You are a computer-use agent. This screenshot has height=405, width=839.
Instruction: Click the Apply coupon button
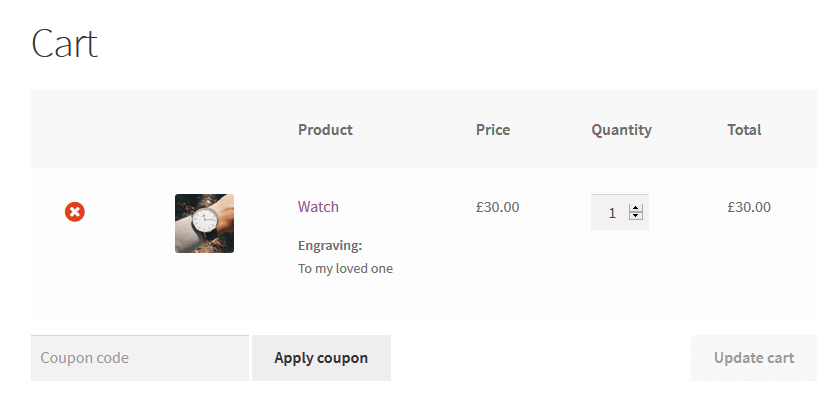321,358
